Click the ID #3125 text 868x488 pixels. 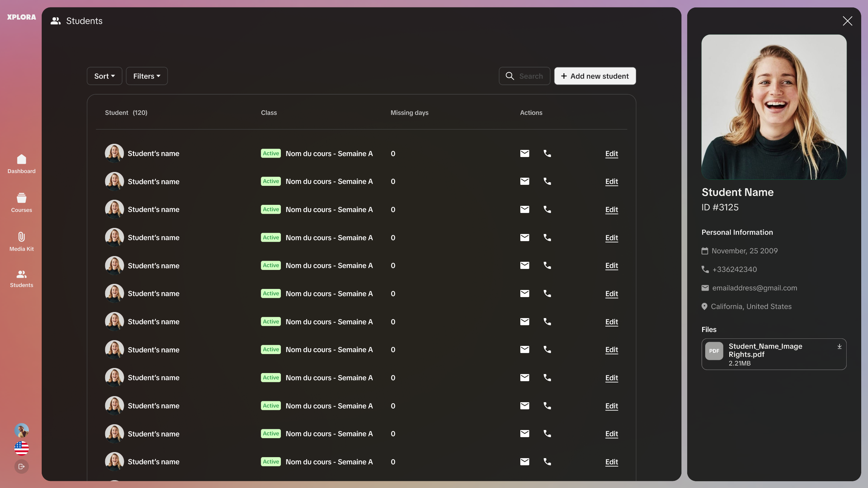(720, 207)
